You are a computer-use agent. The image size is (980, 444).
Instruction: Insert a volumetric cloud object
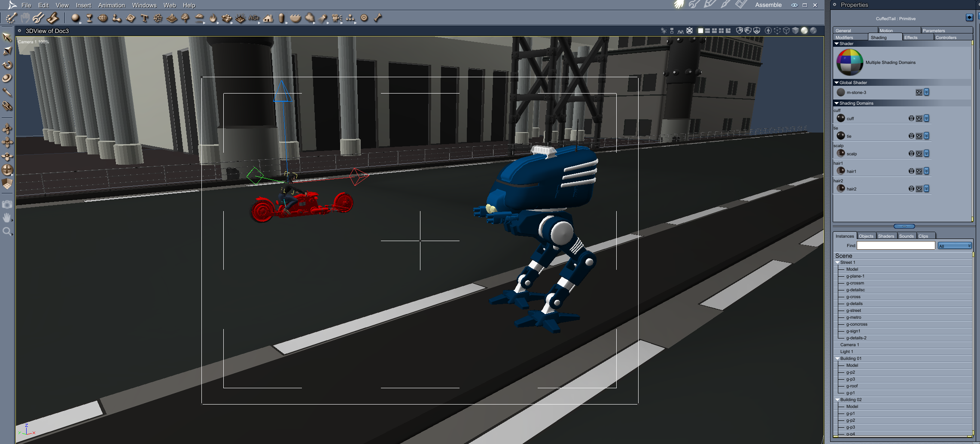(x=199, y=18)
